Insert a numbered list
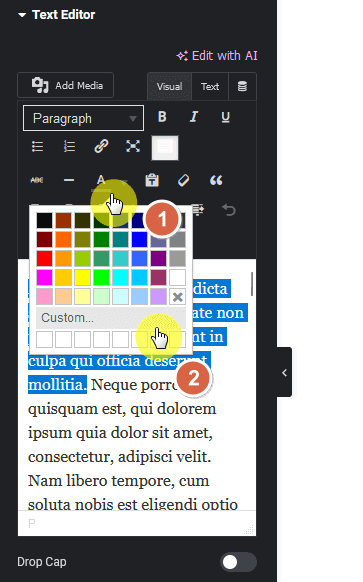Viewport: 363px width, 582px height. [x=69, y=147]
